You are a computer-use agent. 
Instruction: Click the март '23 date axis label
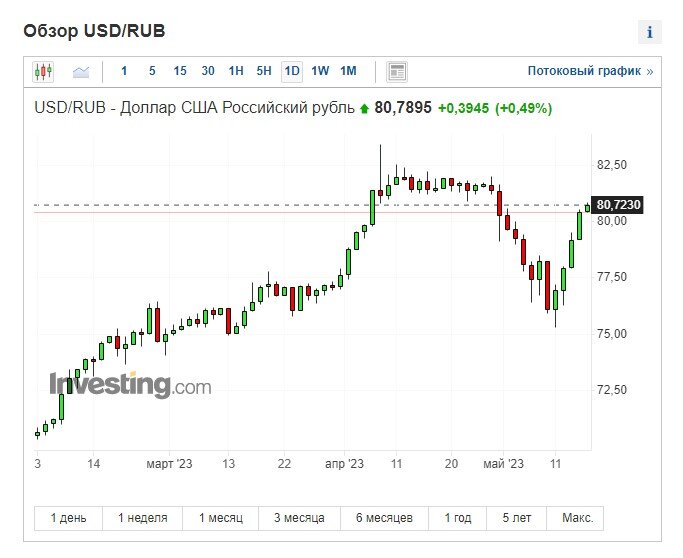click(x=169, y=464)
